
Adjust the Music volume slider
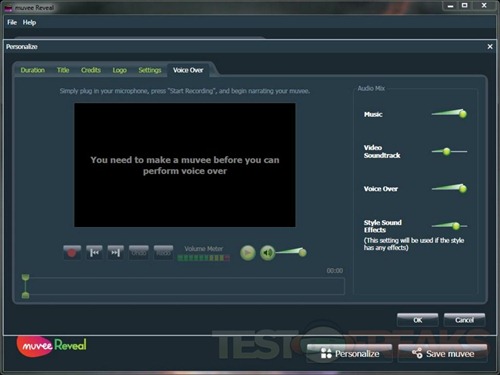click(x=449, y=114)
